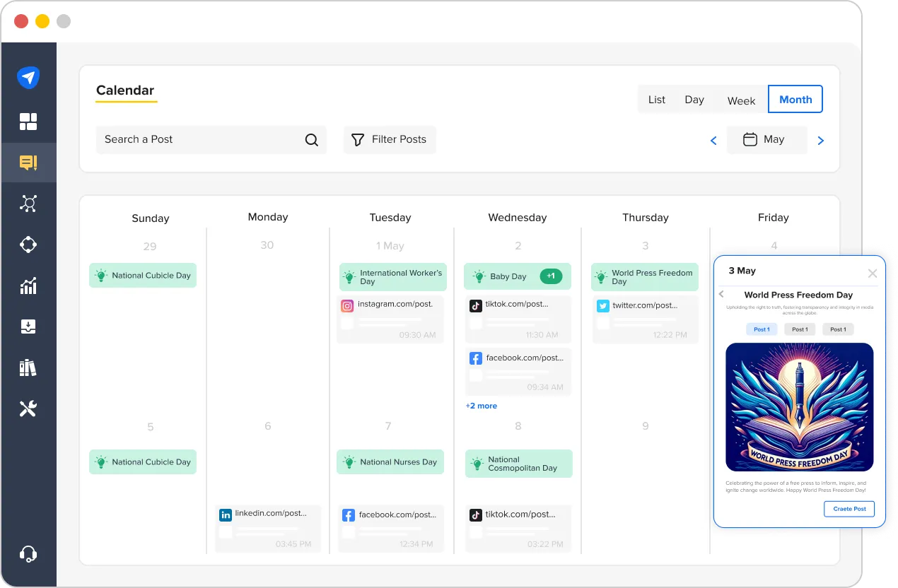Viewport: 898px width, 588px height.
Task: Select the posts/comments icon in sidebar
Action: (x=29, y=163)
